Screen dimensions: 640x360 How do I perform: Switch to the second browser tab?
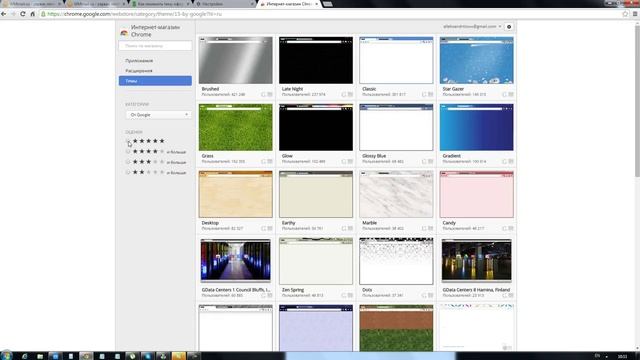click(96, 4)
